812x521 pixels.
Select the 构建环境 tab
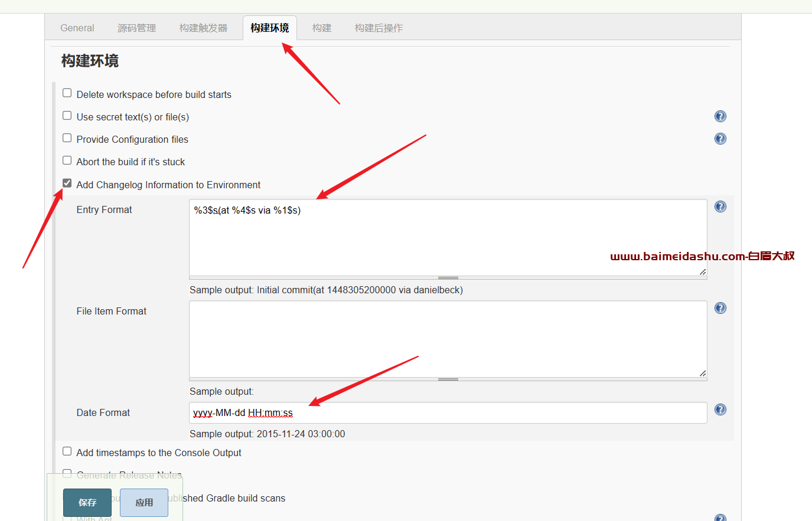click(270, 28)
